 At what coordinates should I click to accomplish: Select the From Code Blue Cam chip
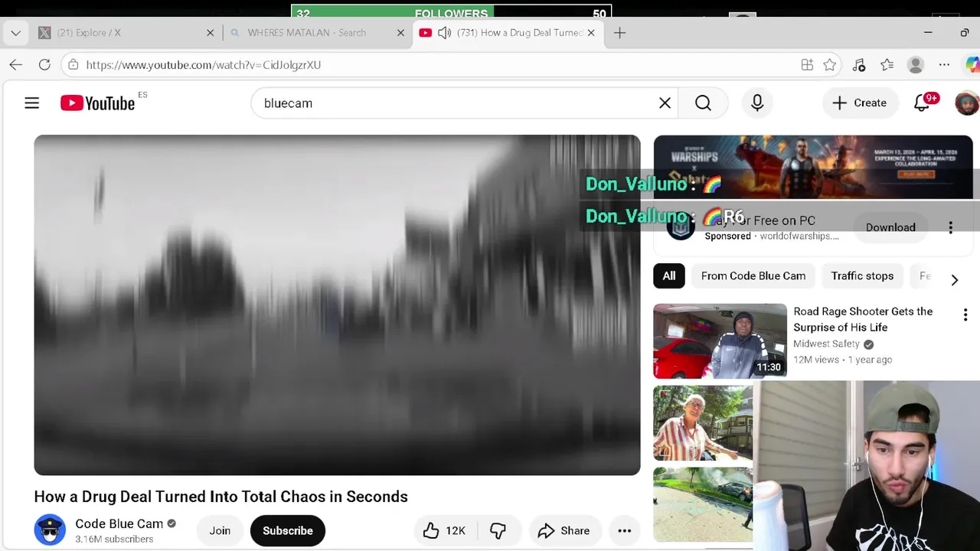click(x=753, y=276)
